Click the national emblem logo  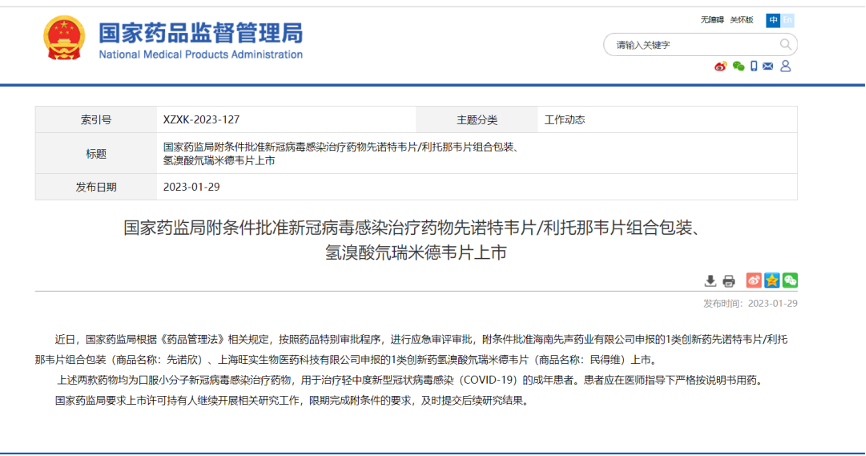[64, 38]
